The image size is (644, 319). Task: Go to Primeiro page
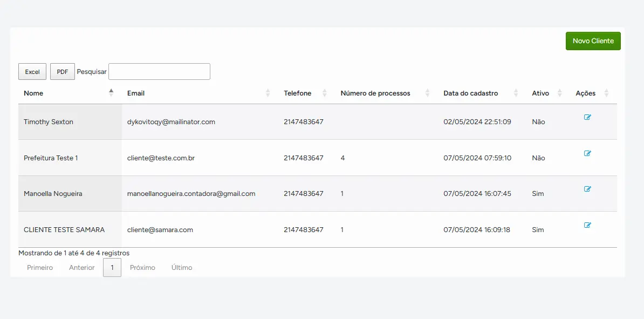40,268
